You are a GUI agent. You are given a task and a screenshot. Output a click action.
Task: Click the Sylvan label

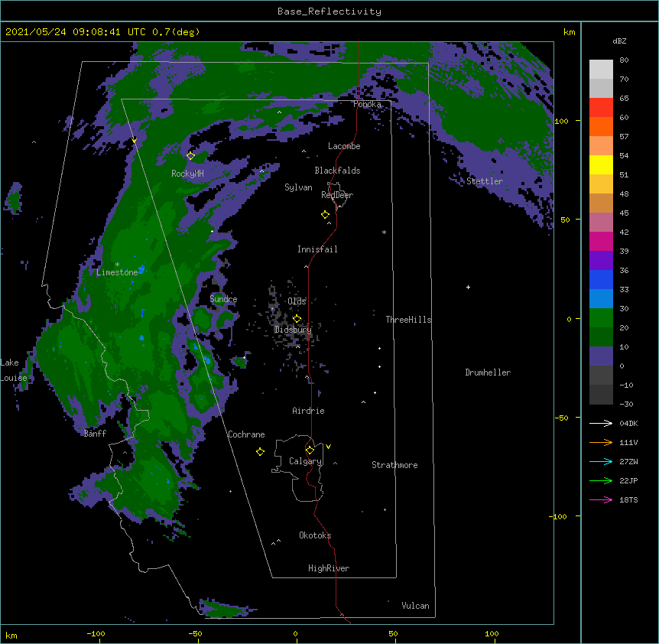[298, 187]
